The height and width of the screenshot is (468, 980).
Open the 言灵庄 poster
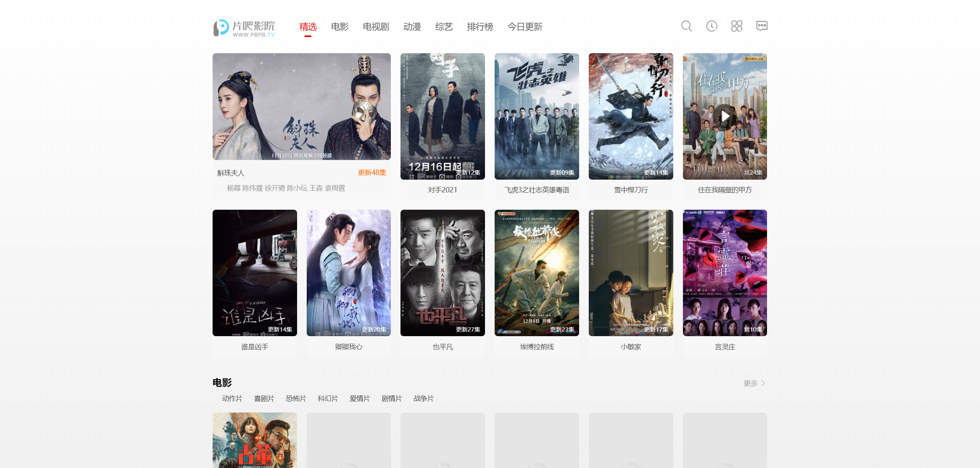(725, 273)
